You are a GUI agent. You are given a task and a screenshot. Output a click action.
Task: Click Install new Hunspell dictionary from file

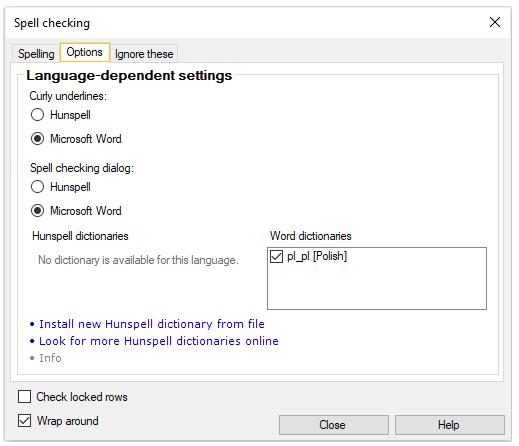(152, 324)
